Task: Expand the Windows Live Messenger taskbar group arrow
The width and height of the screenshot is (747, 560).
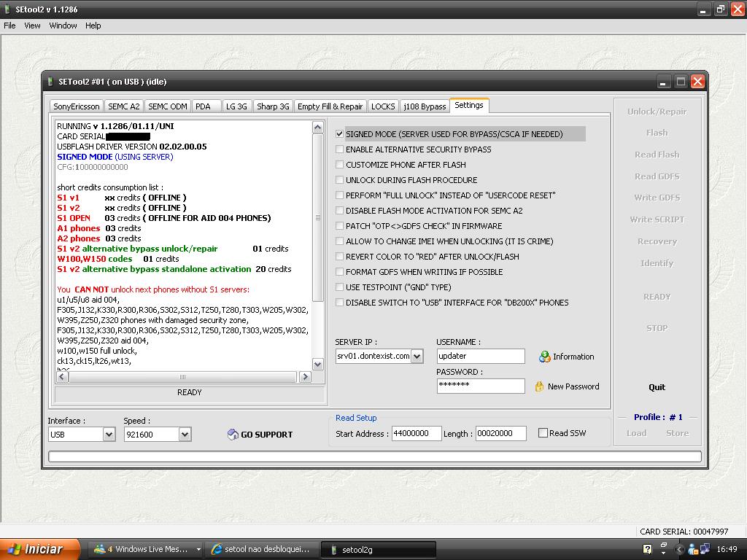Action: pyautogui.click(x=198, y=549)
